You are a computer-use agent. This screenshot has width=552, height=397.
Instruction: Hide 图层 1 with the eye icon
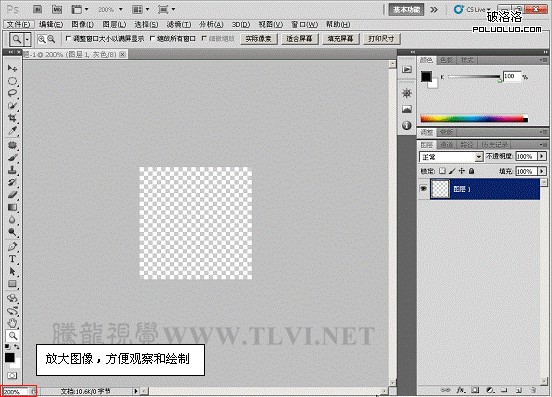(423, 189)
